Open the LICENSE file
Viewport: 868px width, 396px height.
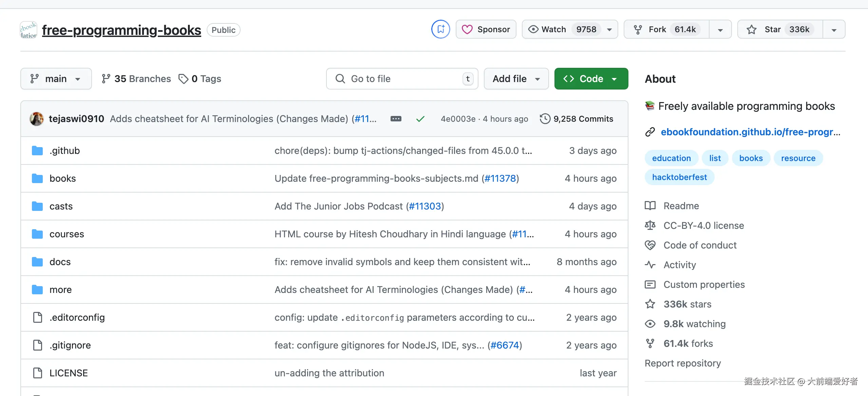coord(69,373)
